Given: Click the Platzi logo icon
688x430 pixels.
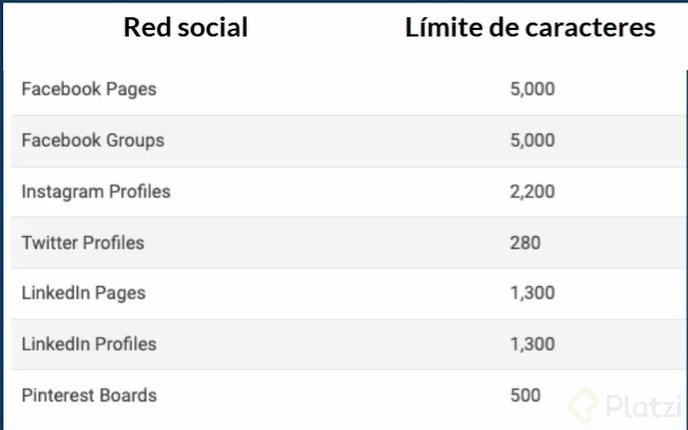Looking at the screenshot, I should click(x=583, y=406).
